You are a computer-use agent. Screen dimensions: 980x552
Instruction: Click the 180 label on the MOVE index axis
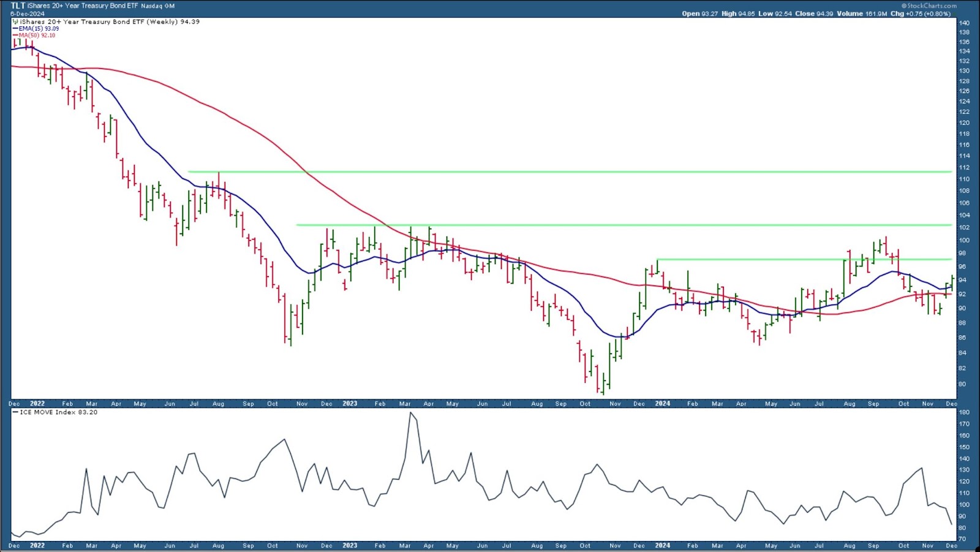964,413
